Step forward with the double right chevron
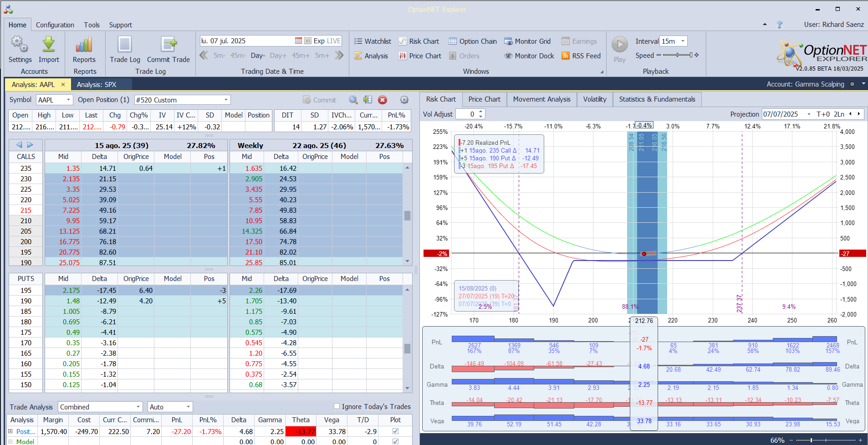 339,55
